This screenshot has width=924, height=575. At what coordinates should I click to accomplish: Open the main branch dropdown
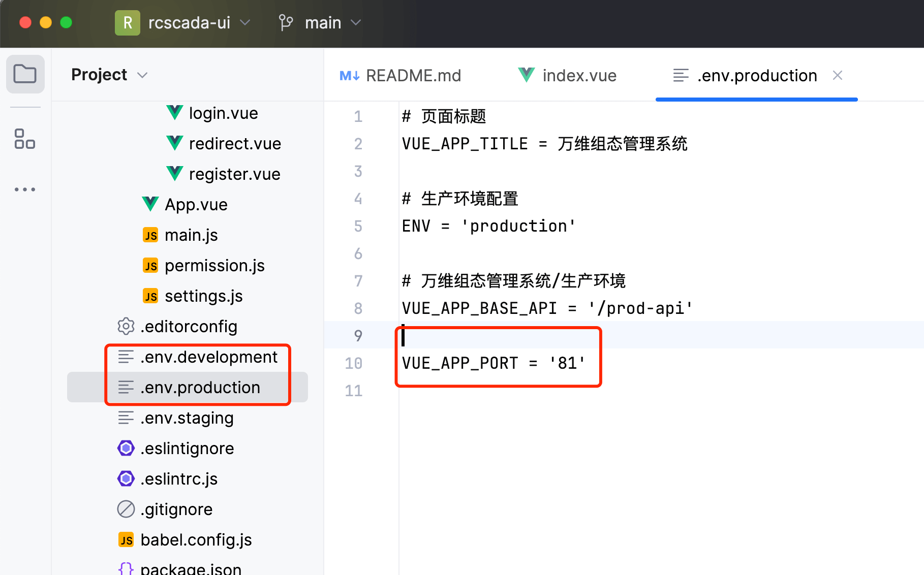pos(356,23)
